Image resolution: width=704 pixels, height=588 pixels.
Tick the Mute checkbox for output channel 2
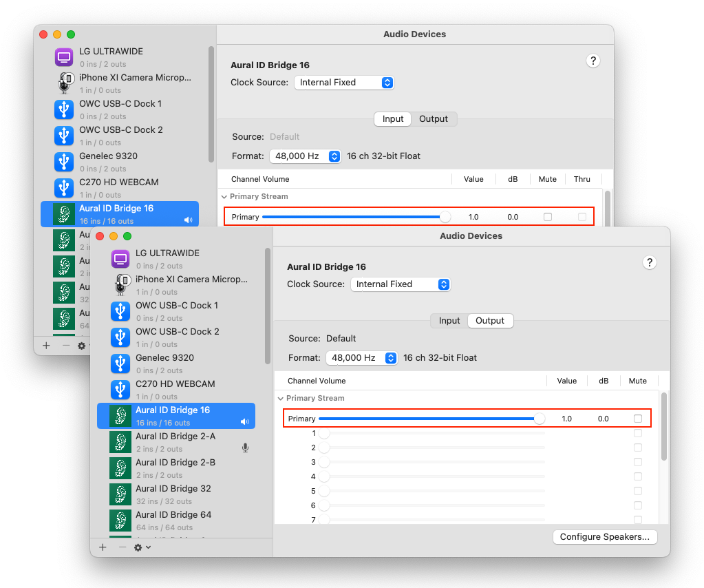click(637, 448)
